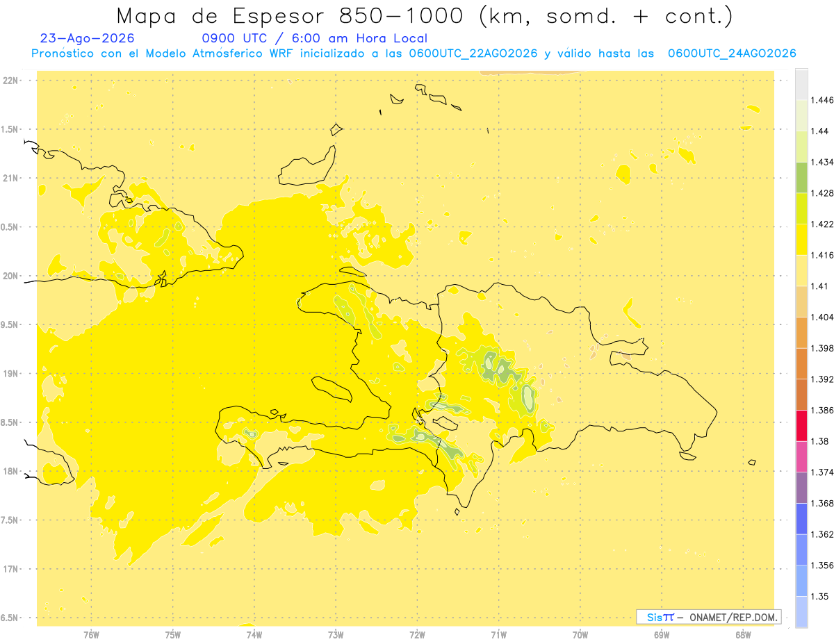This screenshot has height=644, width=834.
Task: Click the '71W' longitude label
Action: point(498,634)
